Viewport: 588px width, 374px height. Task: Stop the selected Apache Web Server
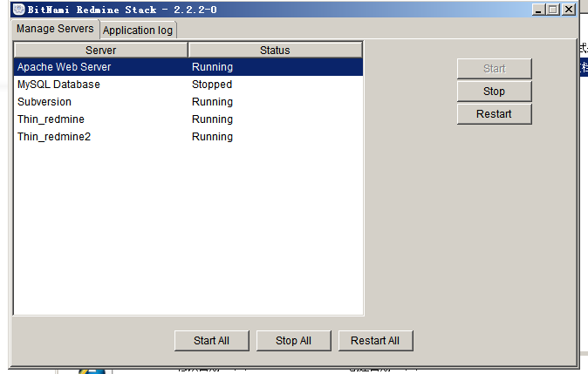click(x=494, y=91)
